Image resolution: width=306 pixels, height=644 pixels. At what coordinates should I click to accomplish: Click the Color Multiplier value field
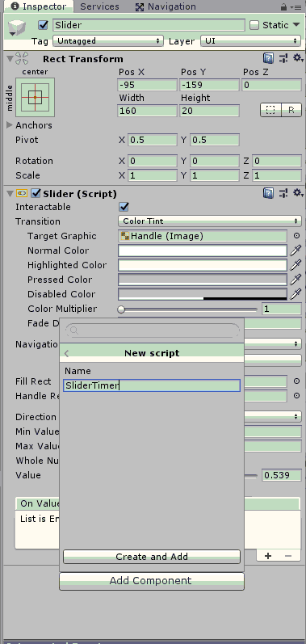click(282, 309)
